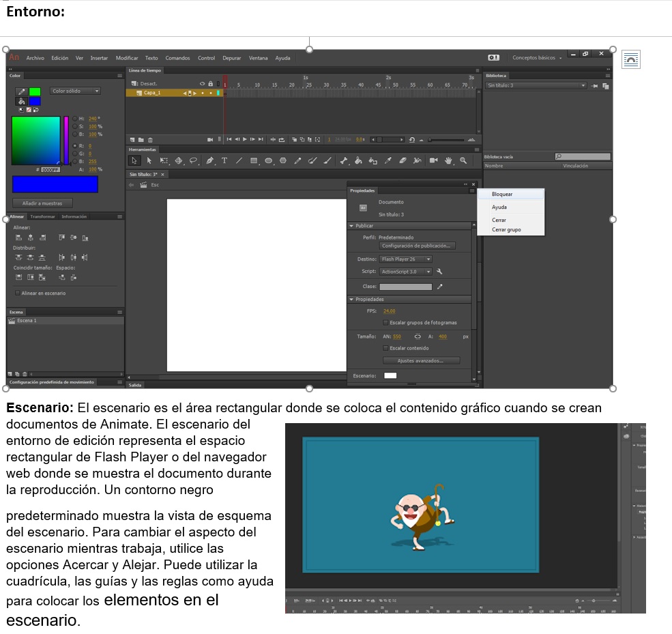This screenshot has width=672, height=634.
Task: Create a new layer folder in timeline
Action: coord(141,140)
